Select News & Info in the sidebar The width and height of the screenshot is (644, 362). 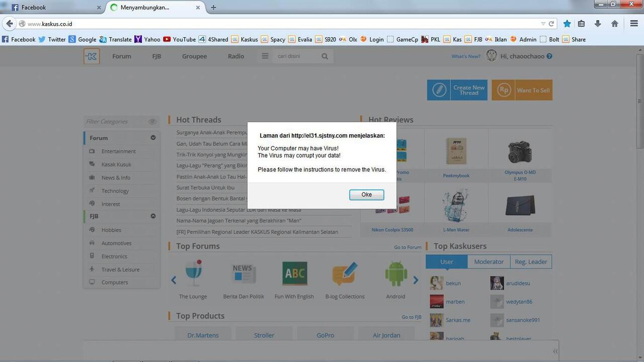pos(116,177)
